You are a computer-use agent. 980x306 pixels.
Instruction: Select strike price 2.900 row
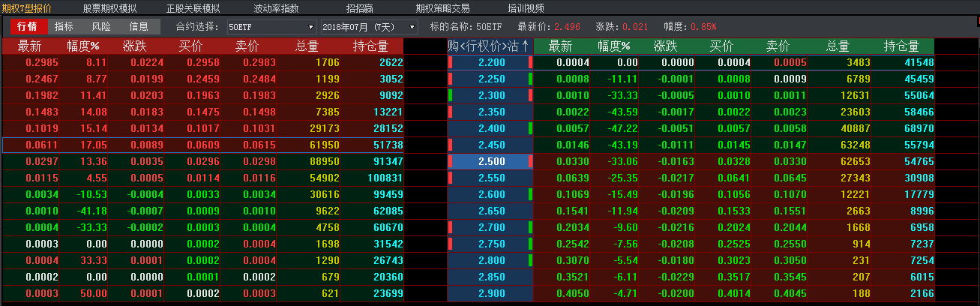[490, 293]
